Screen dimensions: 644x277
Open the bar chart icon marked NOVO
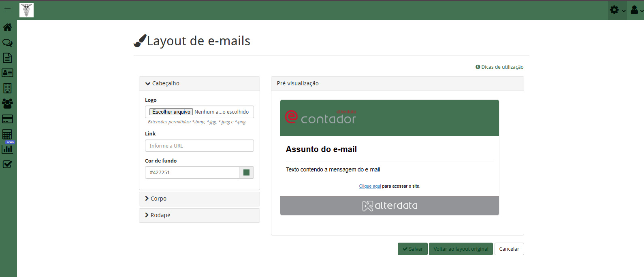7,149
